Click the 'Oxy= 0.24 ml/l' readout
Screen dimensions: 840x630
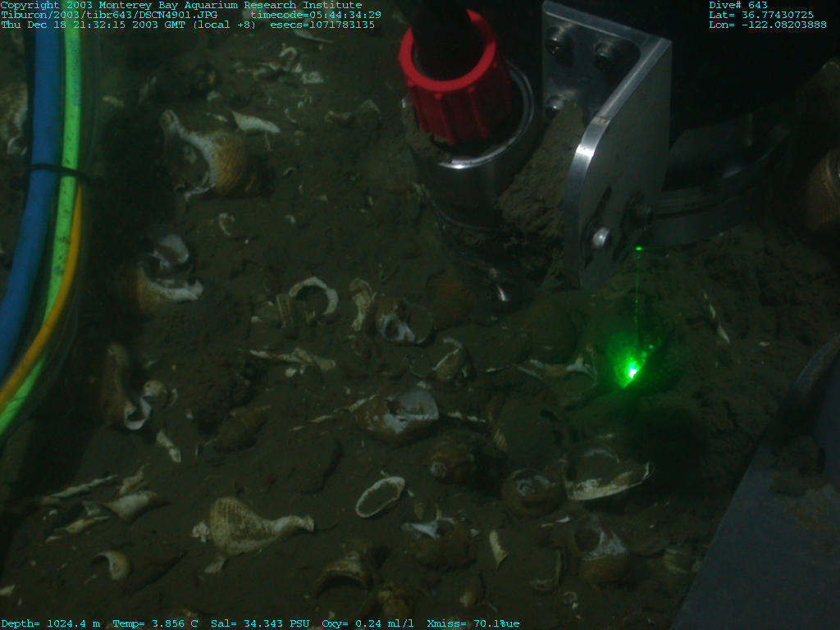click(x=367, y=623)
